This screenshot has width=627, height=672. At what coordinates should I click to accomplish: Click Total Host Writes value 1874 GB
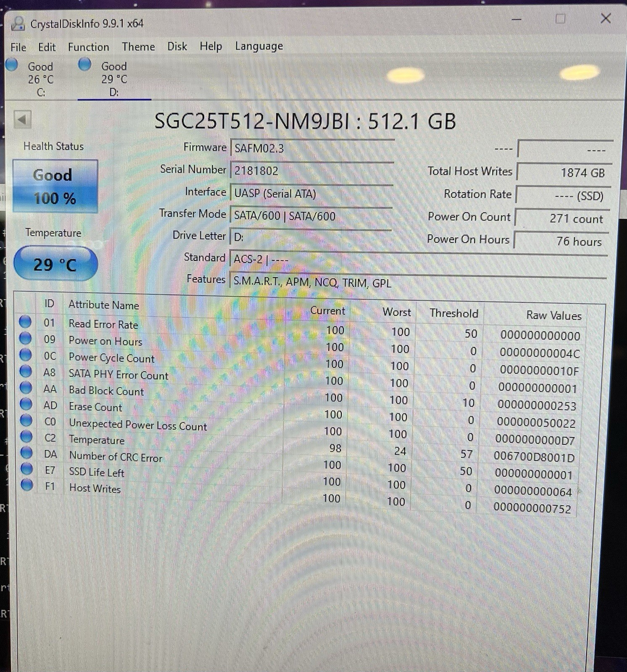point(564,172)
